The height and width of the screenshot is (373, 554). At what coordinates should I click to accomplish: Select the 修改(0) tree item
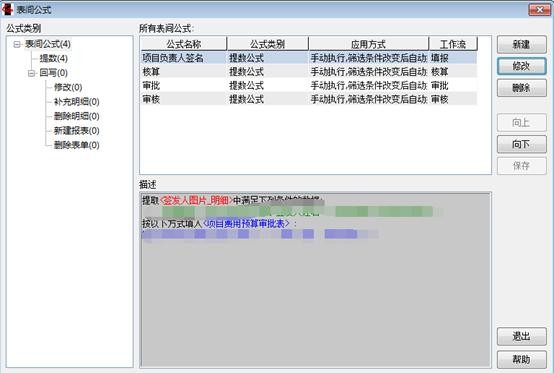68,87
